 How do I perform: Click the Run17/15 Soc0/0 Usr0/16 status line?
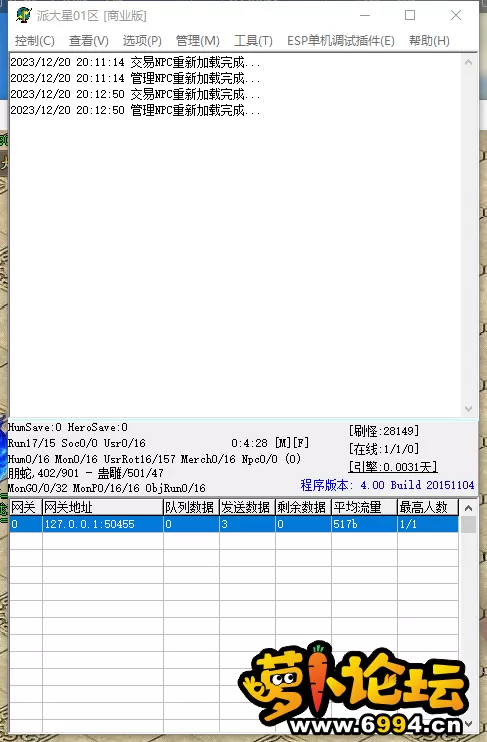tap(77, 443)
